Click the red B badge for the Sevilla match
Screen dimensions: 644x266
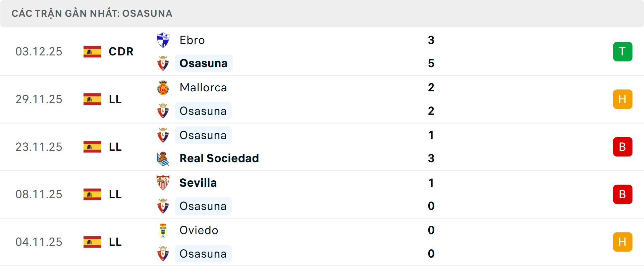coord(623,194)
